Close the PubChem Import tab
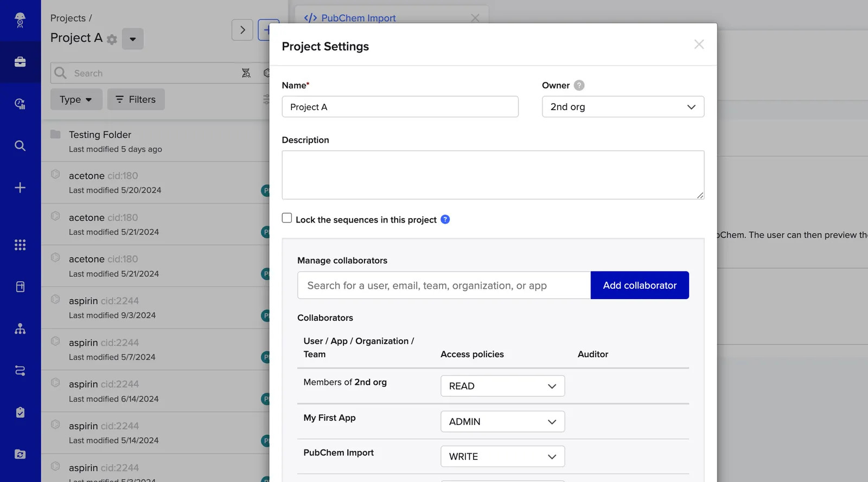This screenshot has width=868, height=482. click(475, 18)
